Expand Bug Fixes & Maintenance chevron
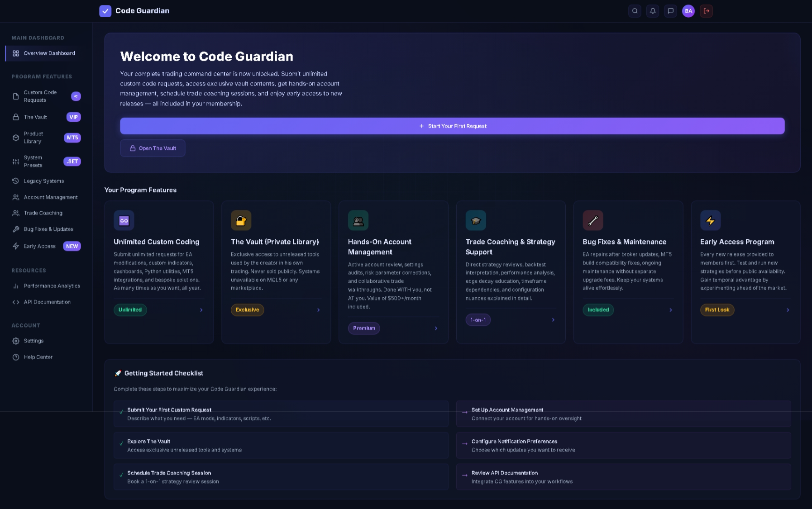 (671, 310)
